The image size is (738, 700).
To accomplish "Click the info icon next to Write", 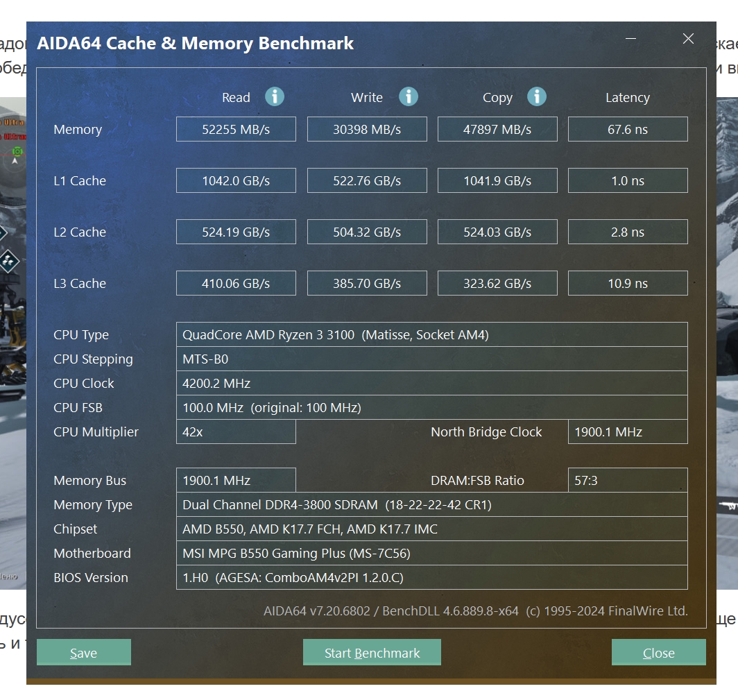I will point(408,97).
